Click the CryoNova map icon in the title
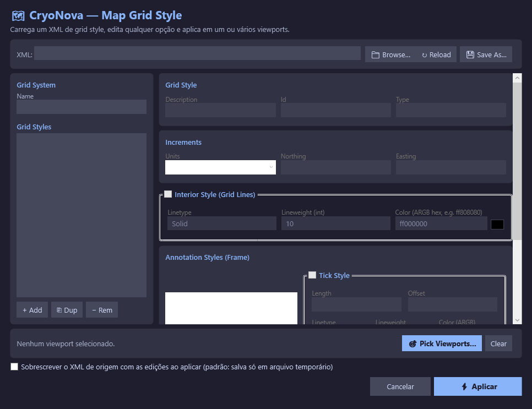Viewport: 532px width, 409px height. coord(18,15)
